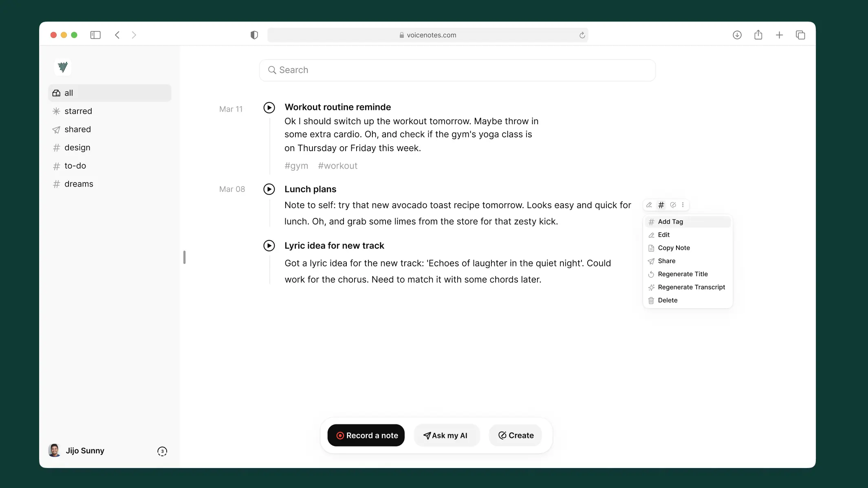868x488 pixels.
Task: Click the Mar 11 date label
Action: click(231, 109)
